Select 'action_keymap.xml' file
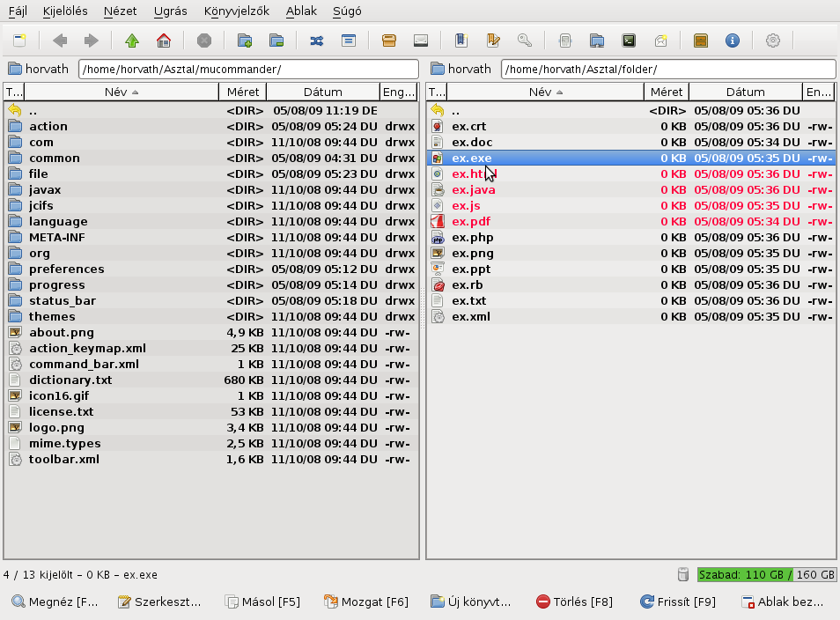This screenshot has height=620, width=840. 211,349
